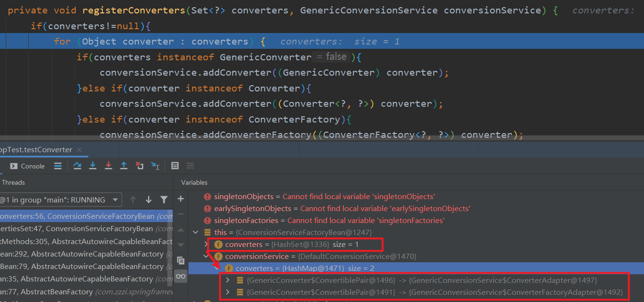This screenshot has height=302, width=644.
Task: Click the Run to Cursor icon
Action: pos(155,166)
